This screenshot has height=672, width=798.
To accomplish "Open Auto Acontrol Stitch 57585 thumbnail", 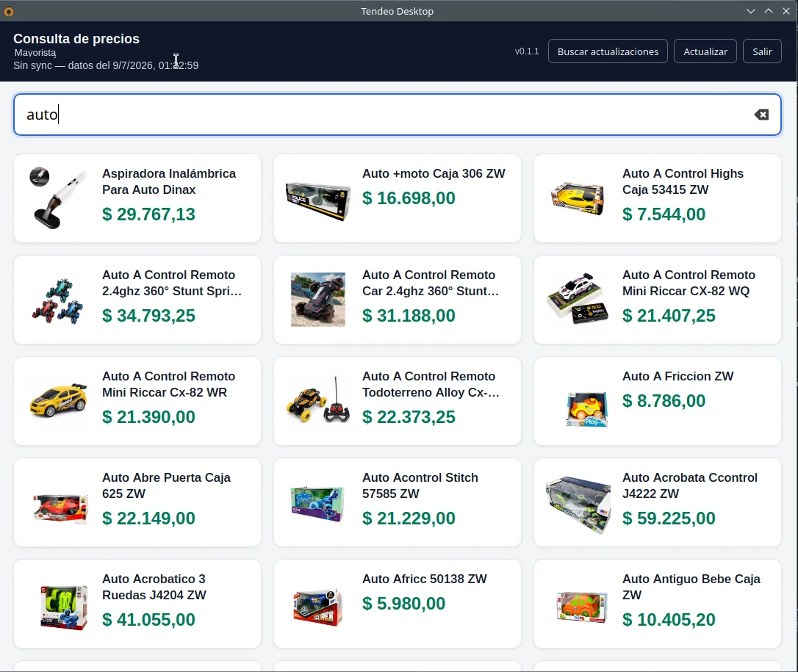I will point(317,504).
